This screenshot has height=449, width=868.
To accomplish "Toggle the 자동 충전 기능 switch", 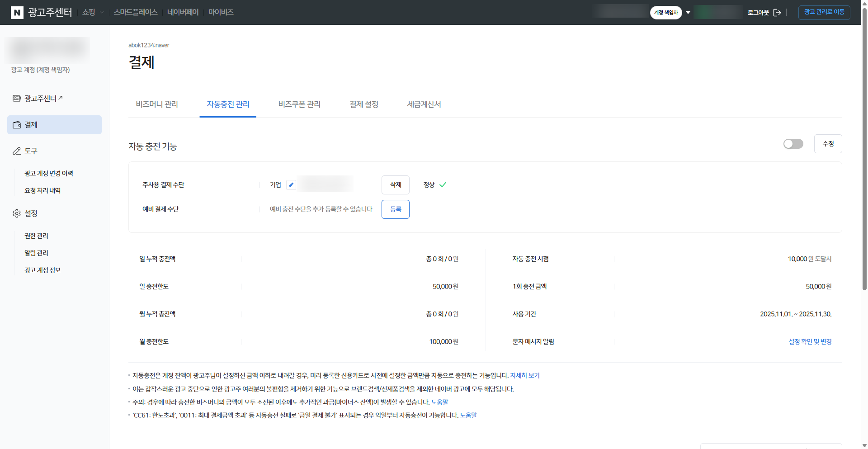I will (x=793, y=144).
